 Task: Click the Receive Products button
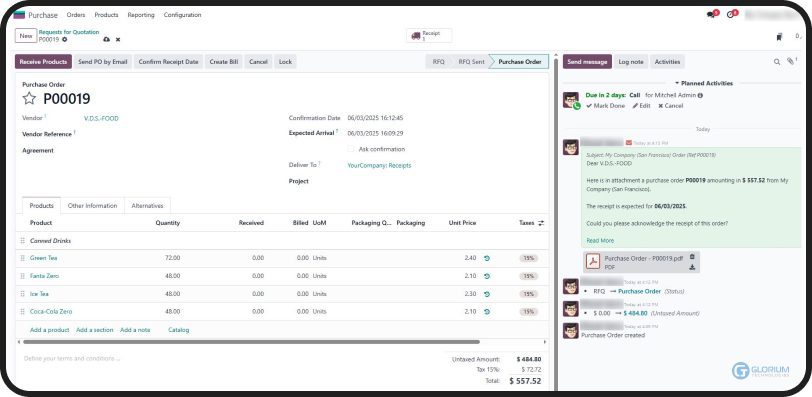tap(44, 62)
